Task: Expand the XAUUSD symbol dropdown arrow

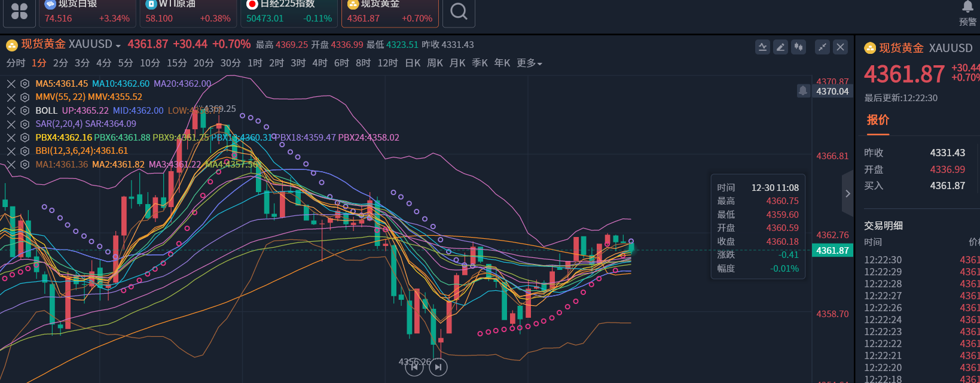Action: pos(118,46)
